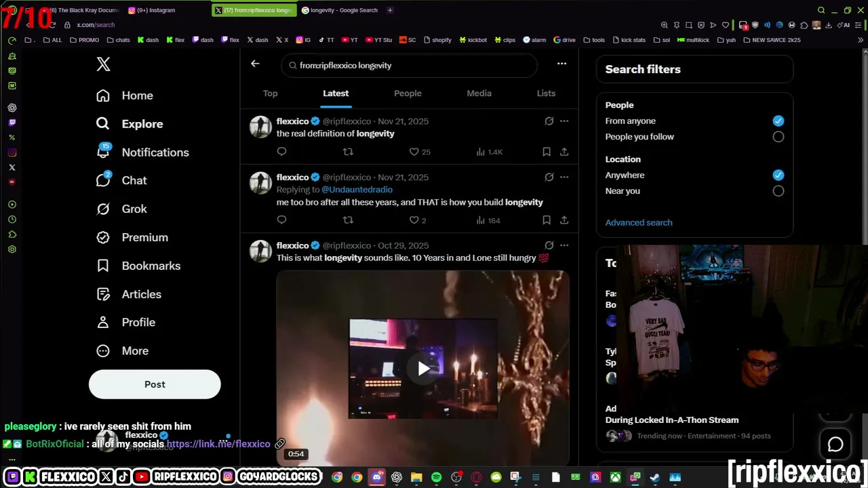Click the X search query field
This screenshot has height=488, width=868.
coord(409,66)
